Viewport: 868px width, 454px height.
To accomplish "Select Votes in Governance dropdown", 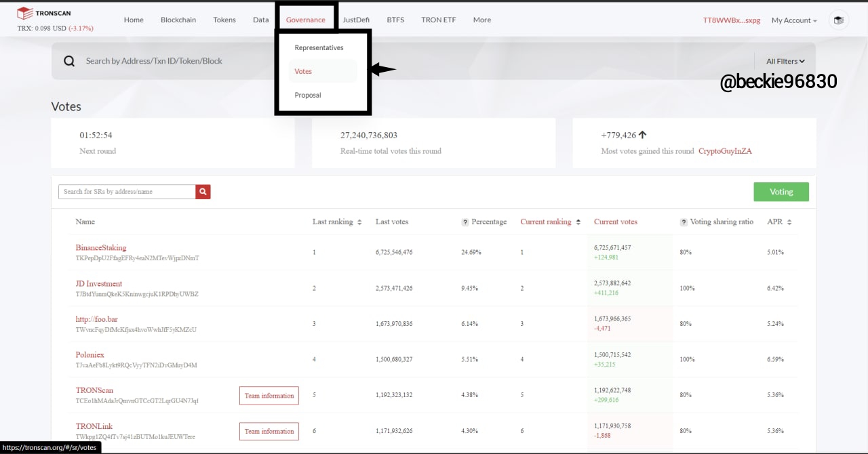I will coord(323,71).
